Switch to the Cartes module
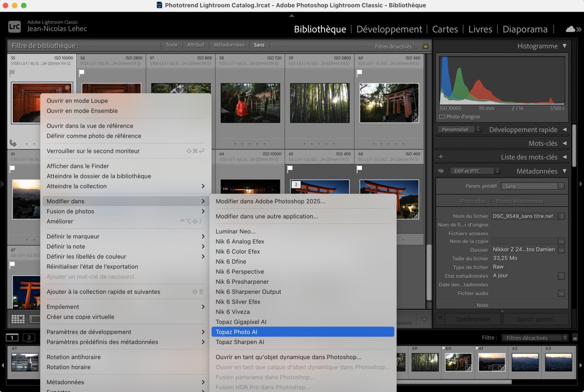Viewport: 584px width, 392px height. 445,29
